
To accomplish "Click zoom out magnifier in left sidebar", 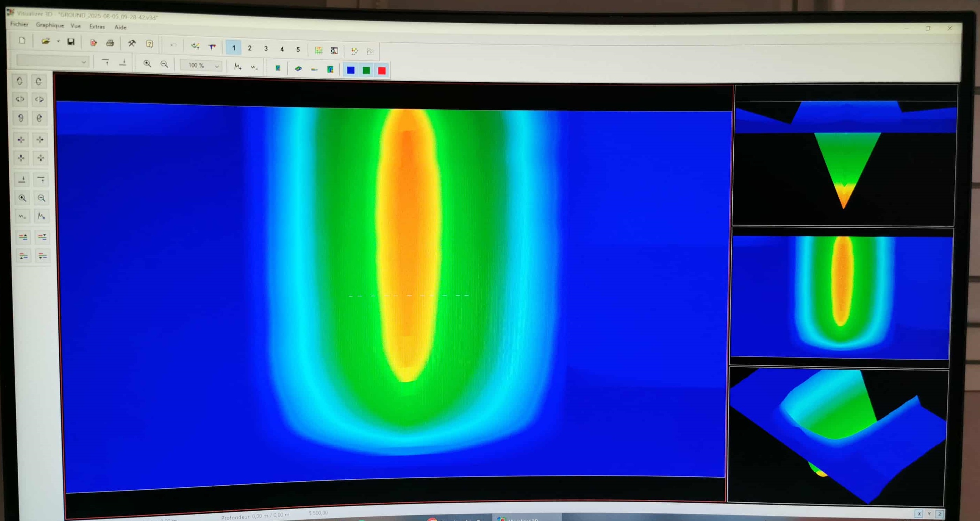I will click(x=42, y=198).
